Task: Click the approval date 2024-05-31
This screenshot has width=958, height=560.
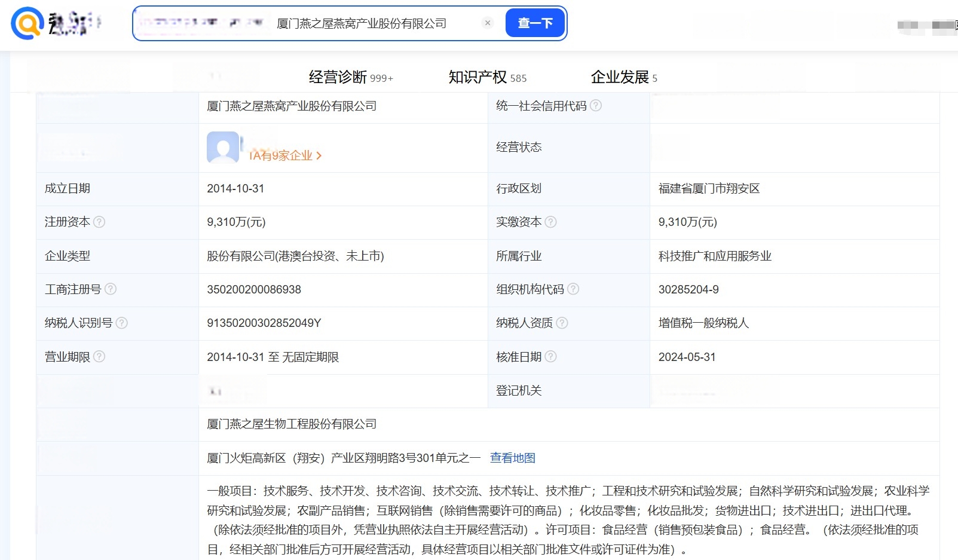Action: pyautogui.click(x=687, y=357)
